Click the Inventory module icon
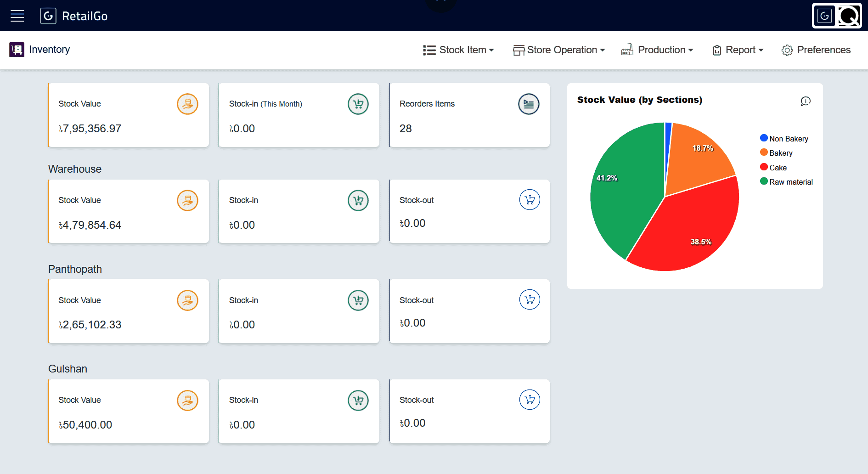The image size is (868, 474). (17, 50)
